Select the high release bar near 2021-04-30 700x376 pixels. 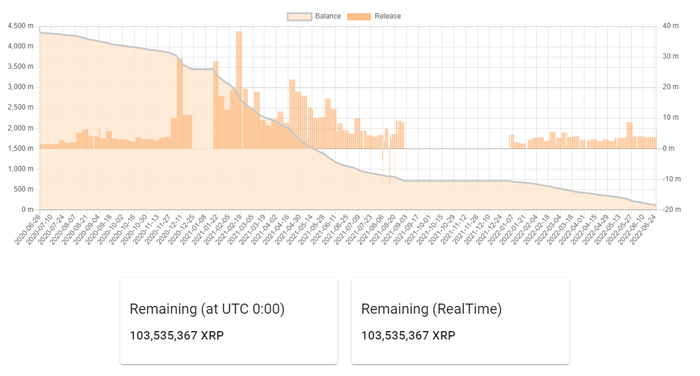[x=292, y=114]
